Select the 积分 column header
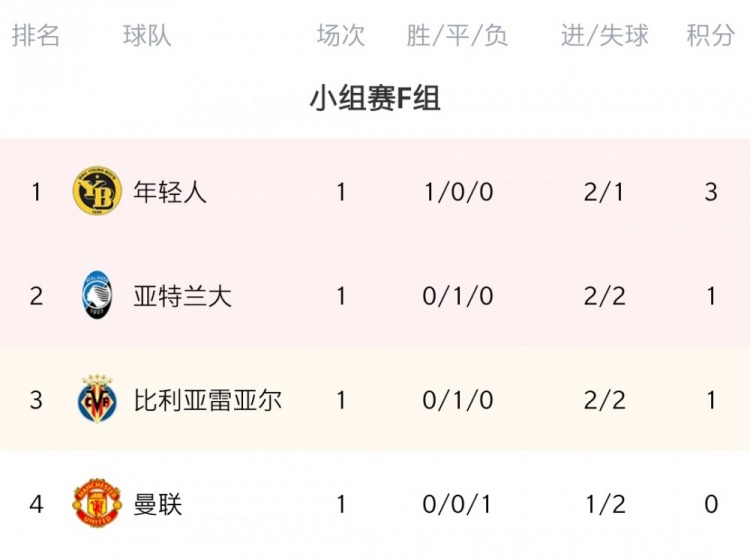Image resolution: width=750 pixels, height=560 pixels. (x=710, y=35)
